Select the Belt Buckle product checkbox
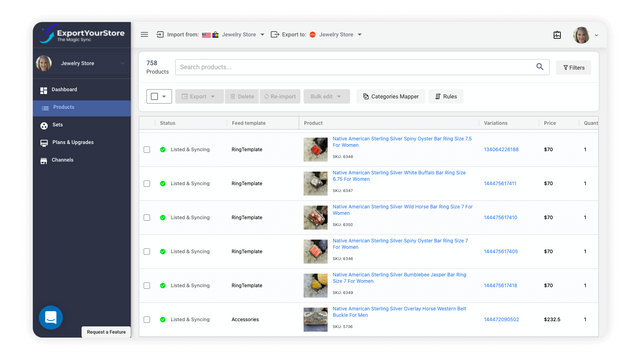640x360 pixels. coord(147,320)
